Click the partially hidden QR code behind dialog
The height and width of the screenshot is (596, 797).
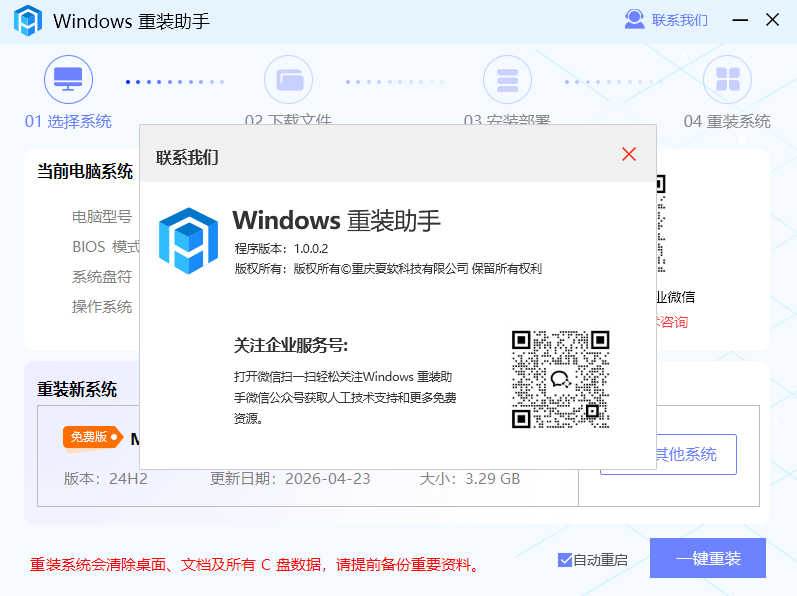click(x=661, y=224)
